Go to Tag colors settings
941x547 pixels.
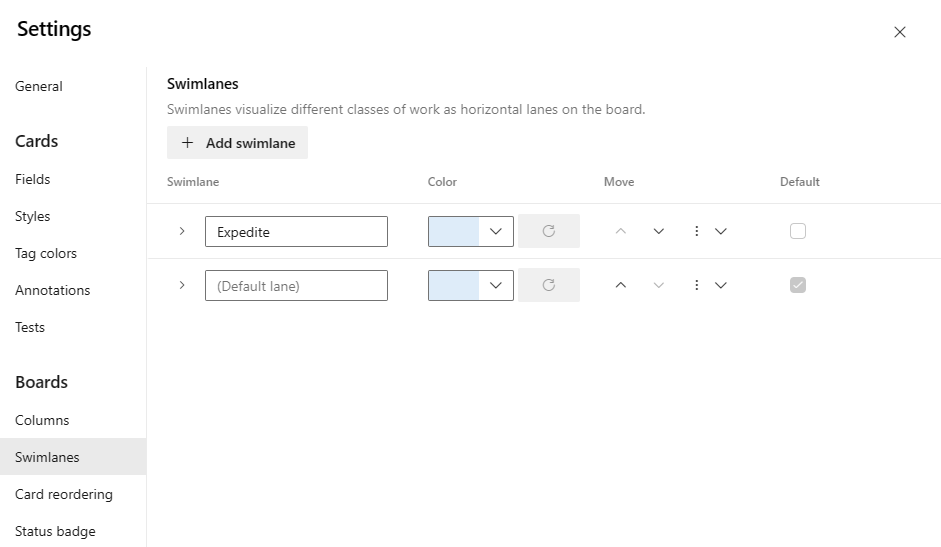tap(46, 253)
